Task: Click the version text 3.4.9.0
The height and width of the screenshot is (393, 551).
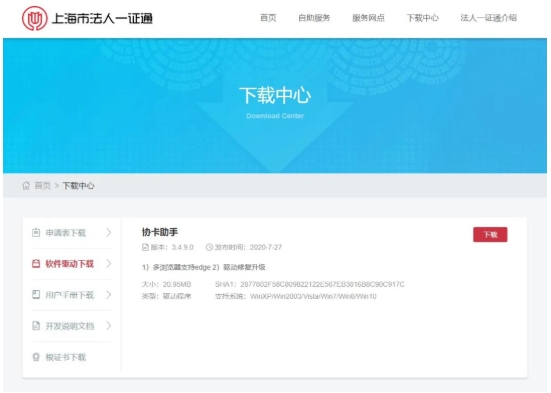Action: tap(183, 247)
